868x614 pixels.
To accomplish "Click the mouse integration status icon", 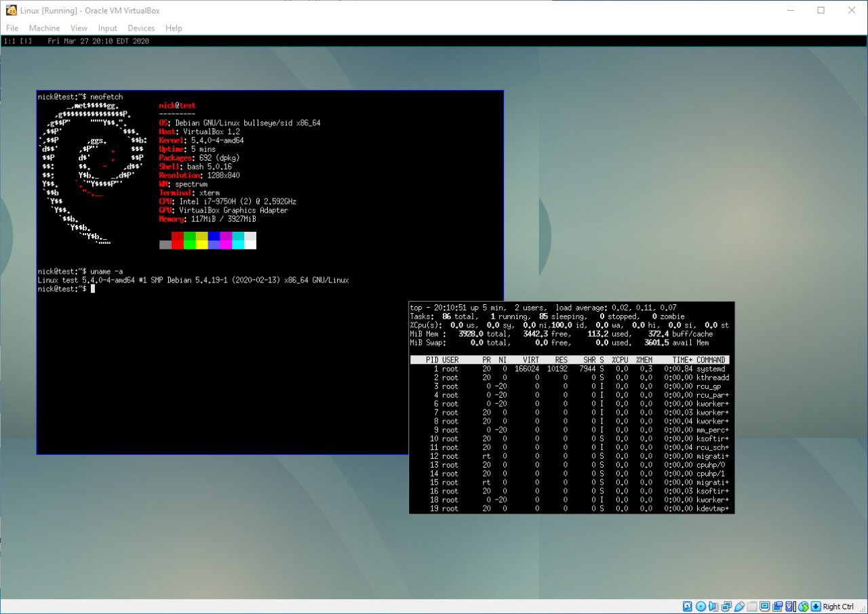I will (804, 606).
